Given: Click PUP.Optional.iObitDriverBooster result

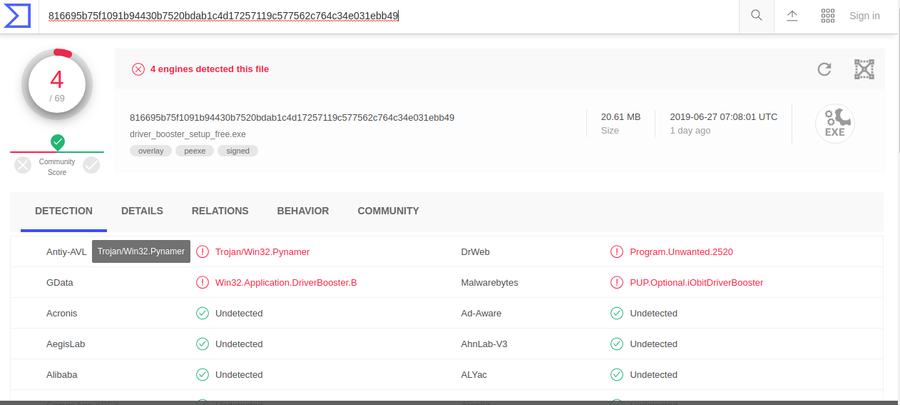Looking at the screenshot, I should pos(697,283).
